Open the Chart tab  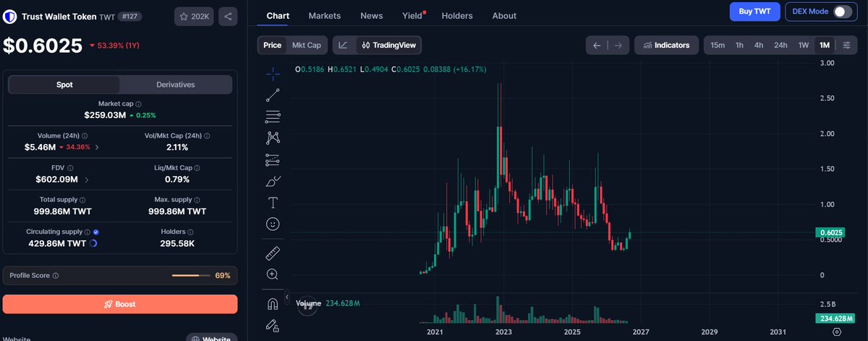tap(278, 15)
